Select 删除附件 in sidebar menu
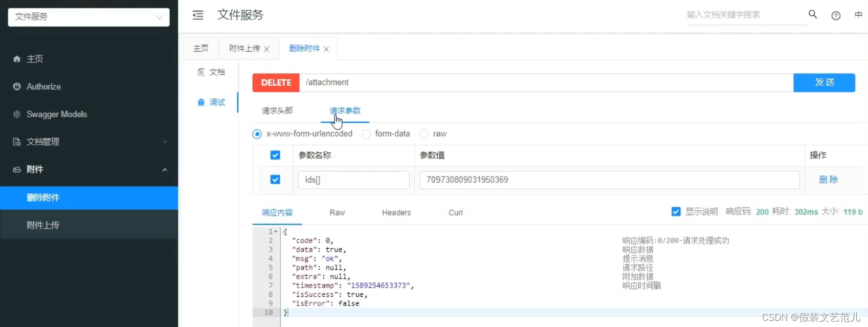The height and width of the screenshot is (327, 868). click(89, 198)
